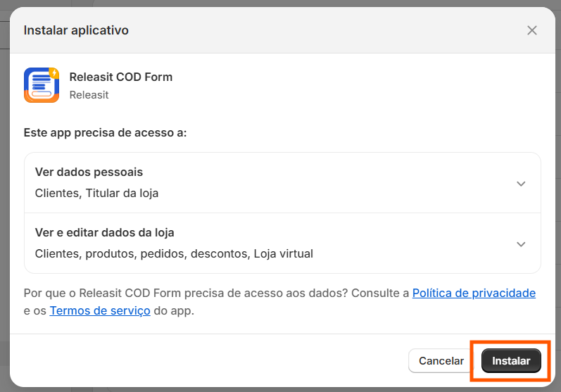Open the Política de privacidade link
Image resolution: width=561 pixels, height=392 pixels.
474,293
